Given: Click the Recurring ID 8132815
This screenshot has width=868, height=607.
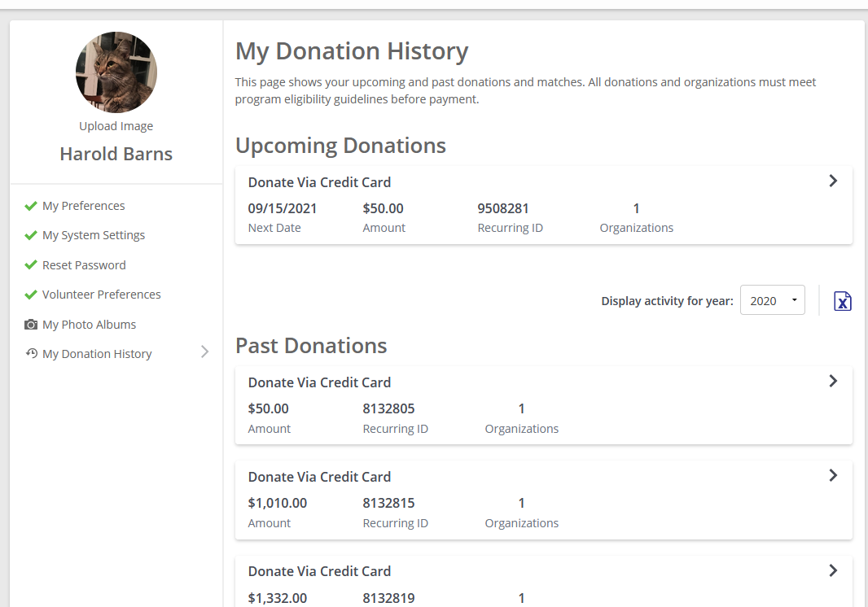Looking at the screenshot, I should pyautogui.click(x=388, y=503).
